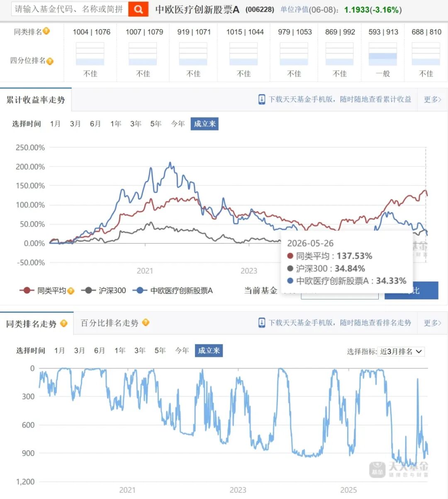Toggle the 沪深300 series in chart legend
Screen dimensions: 448x499
point(104,291)
